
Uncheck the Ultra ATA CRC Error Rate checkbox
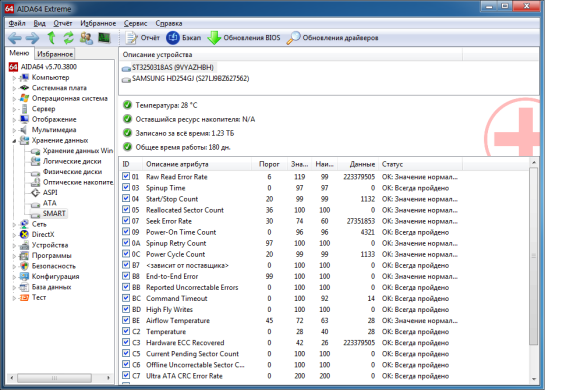coord(126,375)
